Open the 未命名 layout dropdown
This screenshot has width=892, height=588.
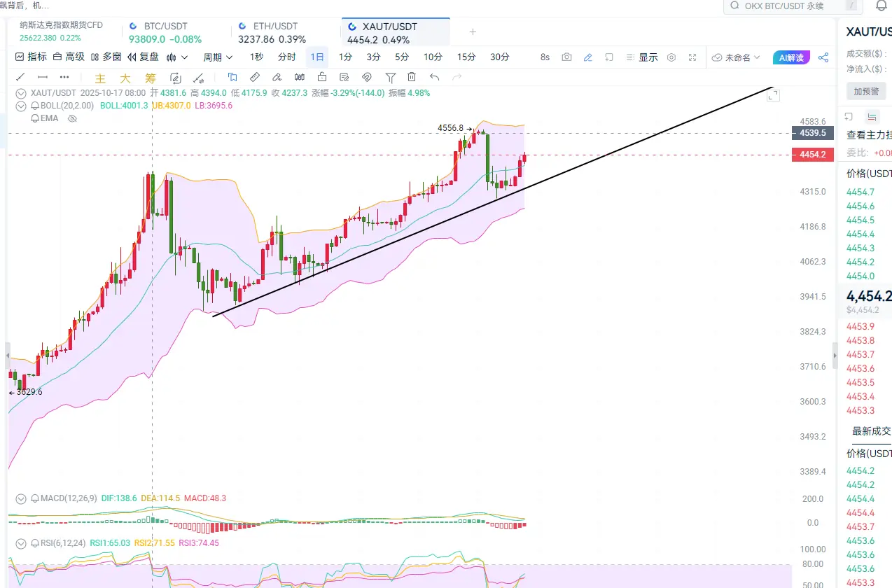point(737,57)
